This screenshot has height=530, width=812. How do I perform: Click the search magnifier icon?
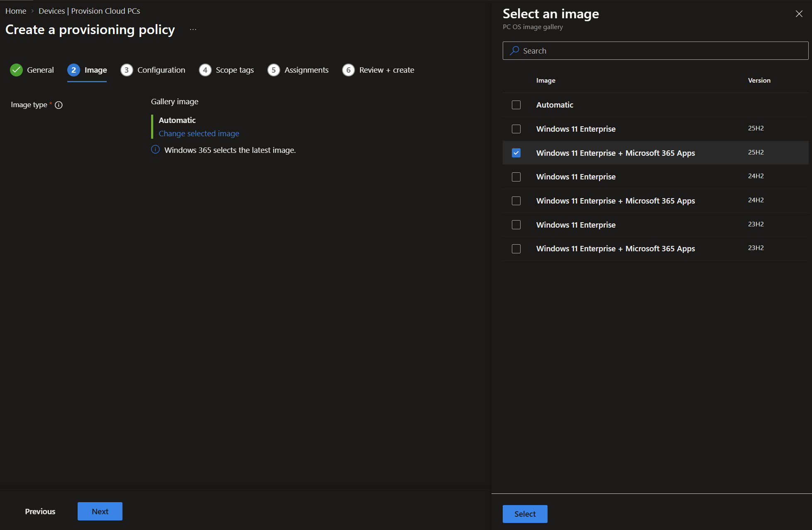[515, 51]
